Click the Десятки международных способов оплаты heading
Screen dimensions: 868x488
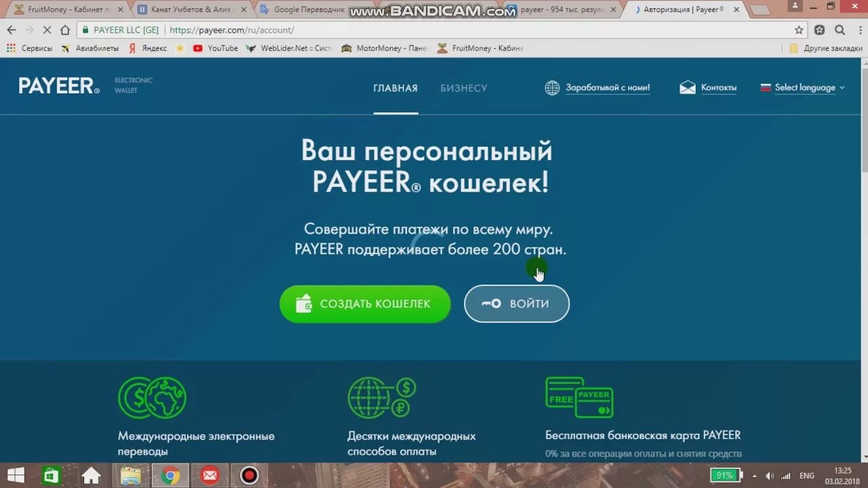coord(412,443)
